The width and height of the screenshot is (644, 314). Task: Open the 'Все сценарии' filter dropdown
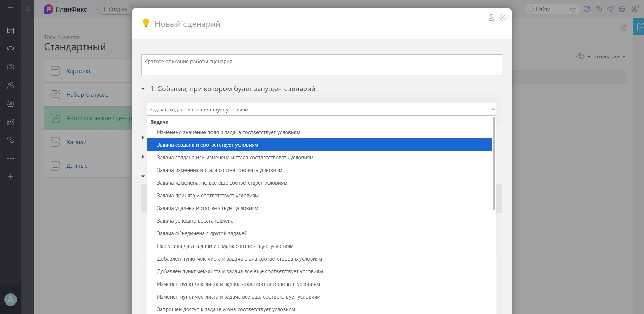[x=601, y=57]
